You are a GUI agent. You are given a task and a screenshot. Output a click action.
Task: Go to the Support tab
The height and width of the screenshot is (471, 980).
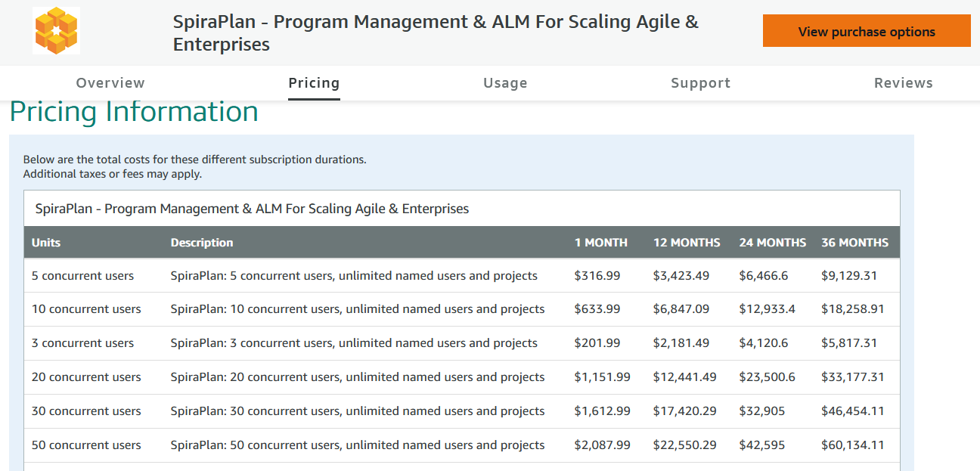(700, 83)
